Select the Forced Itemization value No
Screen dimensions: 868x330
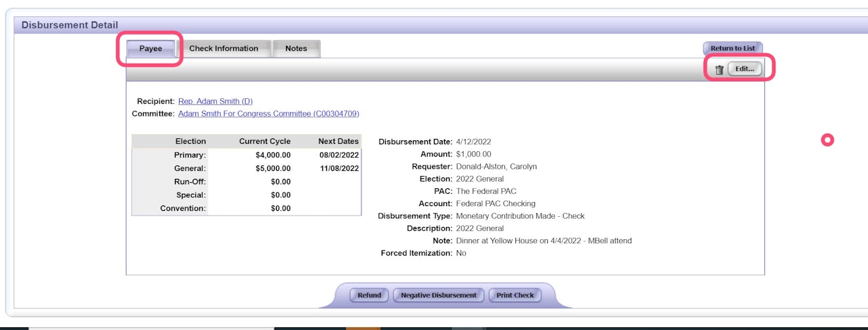point(461,253)
